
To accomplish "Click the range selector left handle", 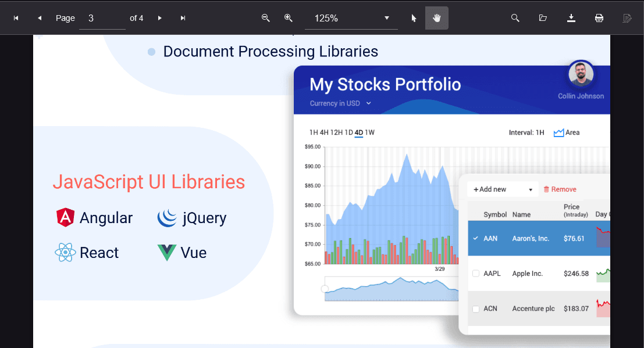I will (325, 289).
